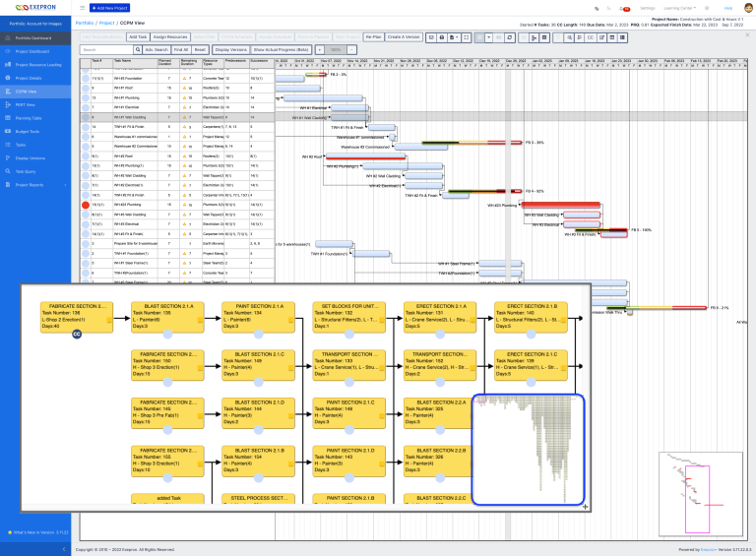This screenshot has width=756, height=556.
Task: Click the hamburger menu icon in header
Action: [x=83, y=7]
